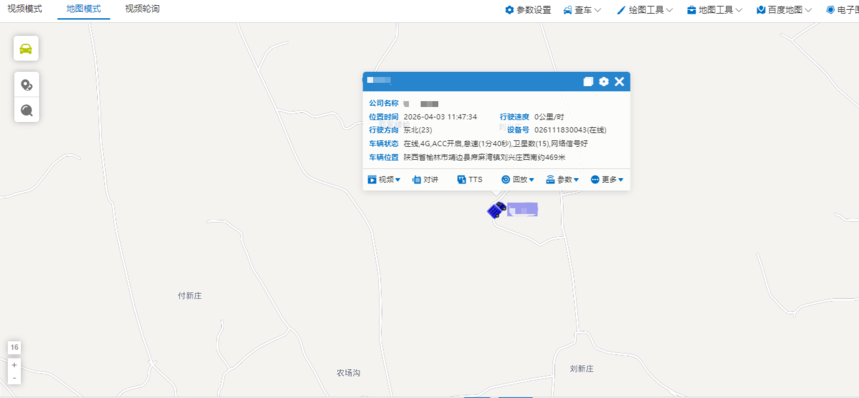Click the direction value 东北(23)
The image size is (859, 398).
click(x=418, y=130)
